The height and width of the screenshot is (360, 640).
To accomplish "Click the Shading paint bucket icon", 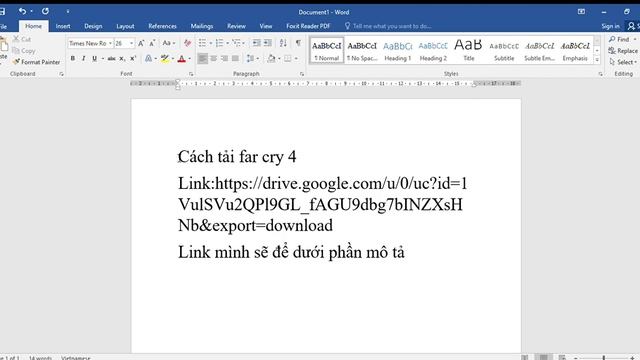I will click(x=271, y=59).
